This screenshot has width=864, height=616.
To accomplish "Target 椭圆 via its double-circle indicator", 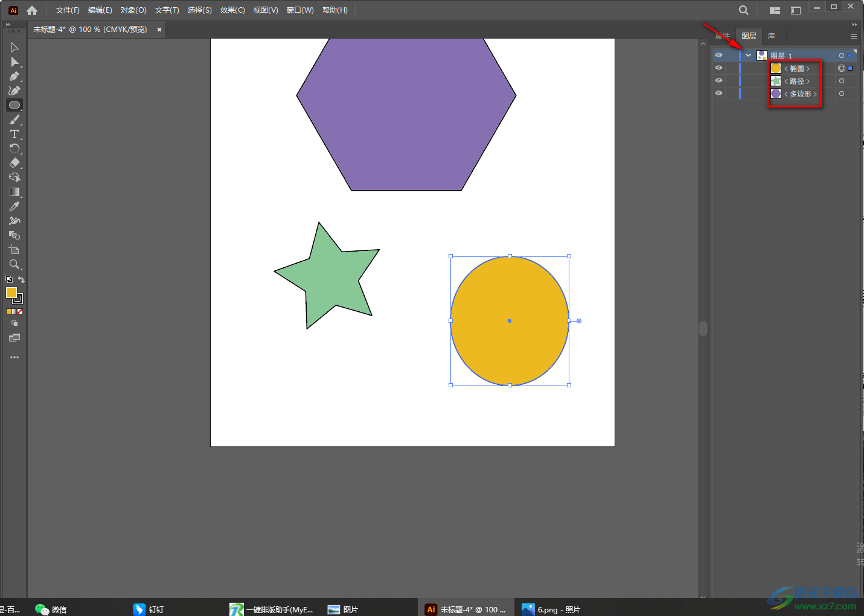I will click(842, 68).
